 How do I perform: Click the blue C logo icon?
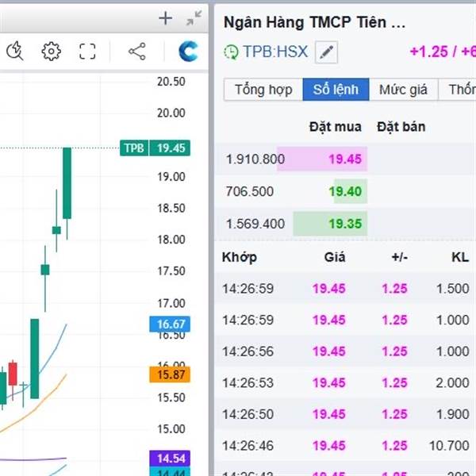click(x=189, y=52)
